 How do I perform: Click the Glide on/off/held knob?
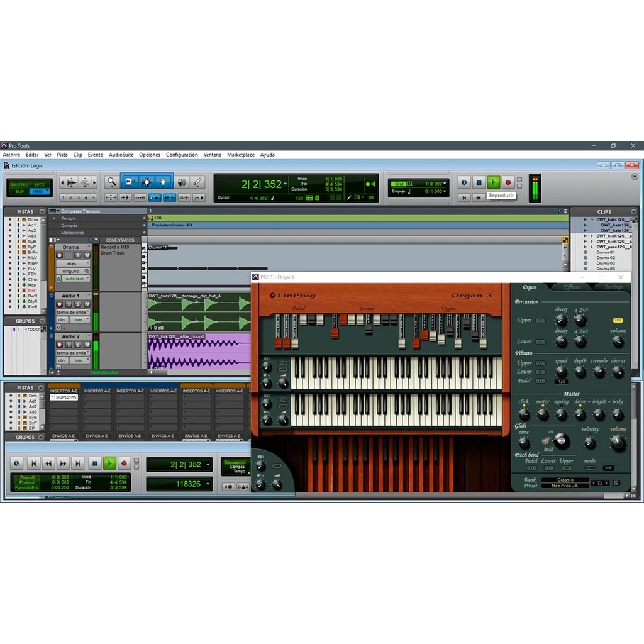coord(562,441)
